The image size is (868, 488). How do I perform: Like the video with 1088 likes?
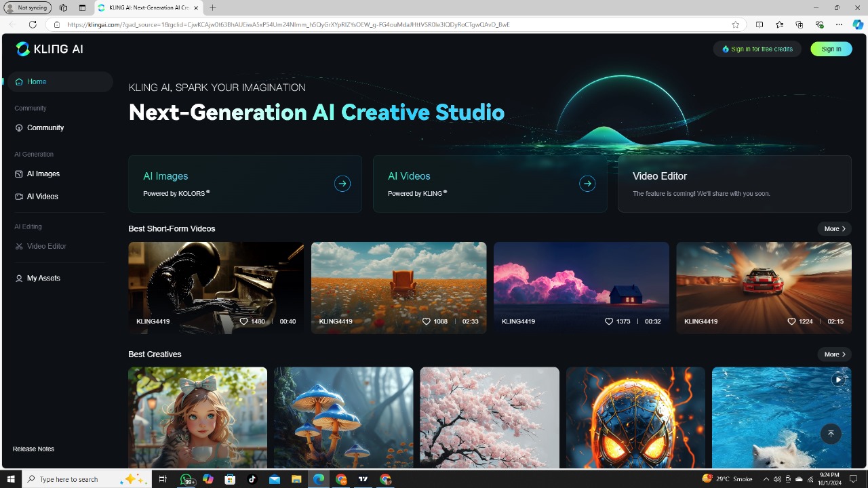click(427, 321)
